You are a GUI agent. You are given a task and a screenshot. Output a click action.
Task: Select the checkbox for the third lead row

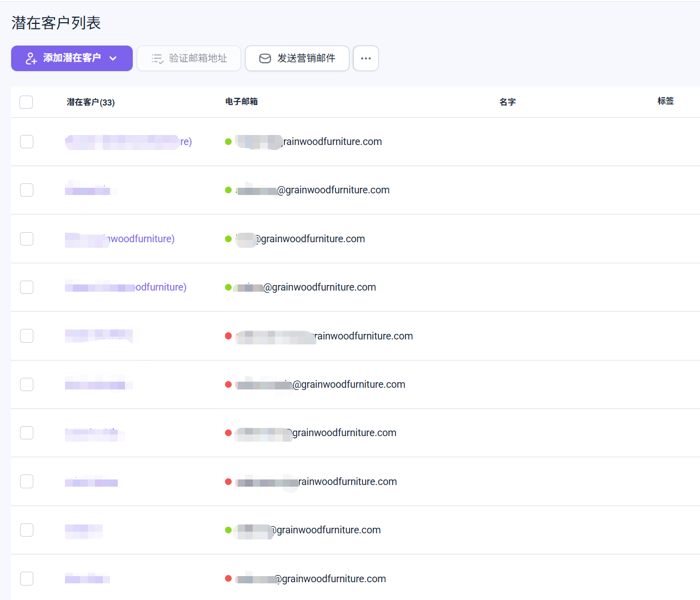(x=27, y=239)
